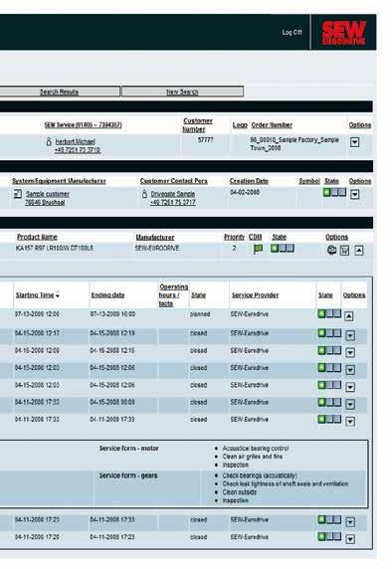Click the state indicator in the product row
The width and height of the screenshot is (392, 569).
coord(283,249)
